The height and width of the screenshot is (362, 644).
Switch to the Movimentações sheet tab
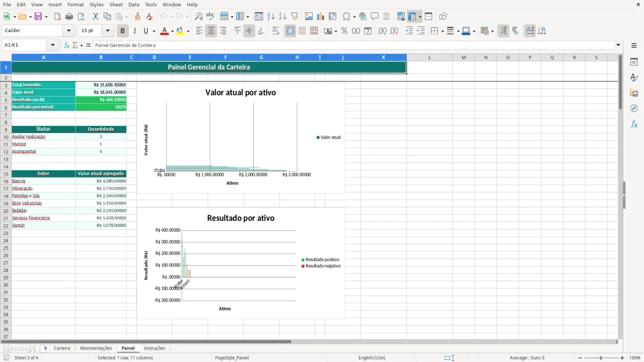(x=96, y=349)
